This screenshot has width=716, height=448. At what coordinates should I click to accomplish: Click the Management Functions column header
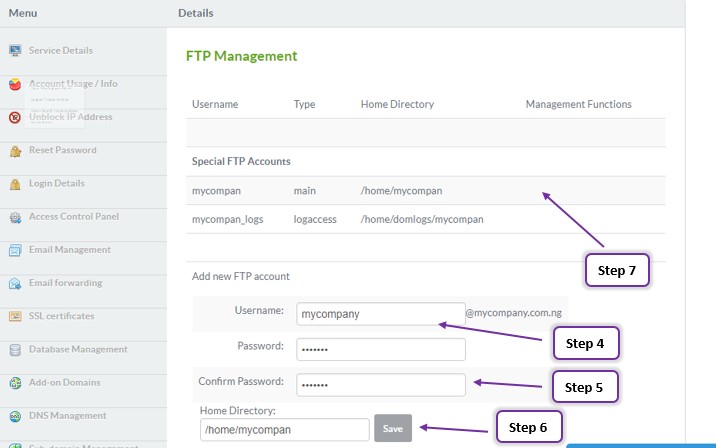coord(579,104)
